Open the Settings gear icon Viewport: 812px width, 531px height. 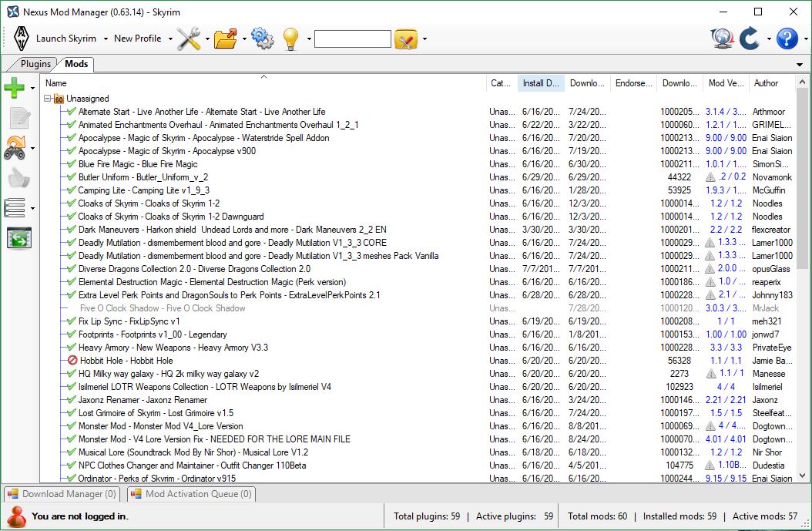262,39
